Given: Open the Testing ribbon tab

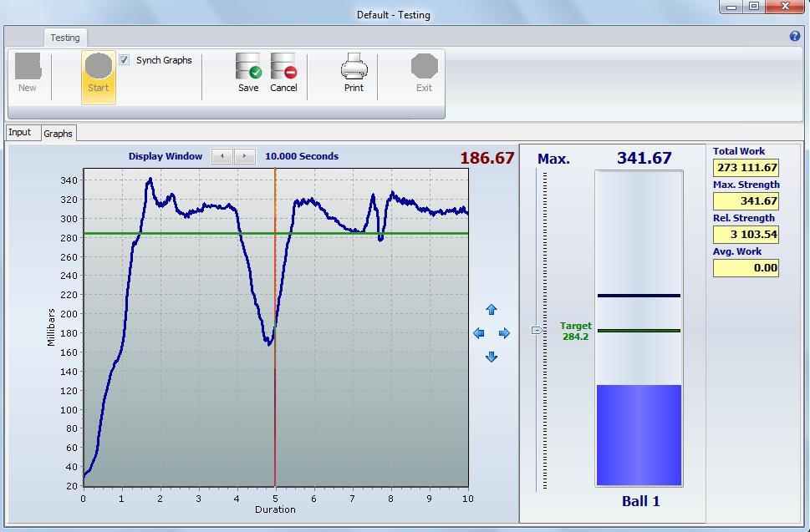Looking at the screenshot, I should point(65,38).
